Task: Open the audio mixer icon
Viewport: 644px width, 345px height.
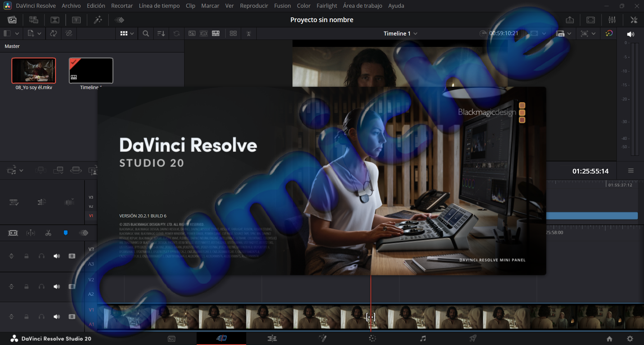Action: click(612, 20)
